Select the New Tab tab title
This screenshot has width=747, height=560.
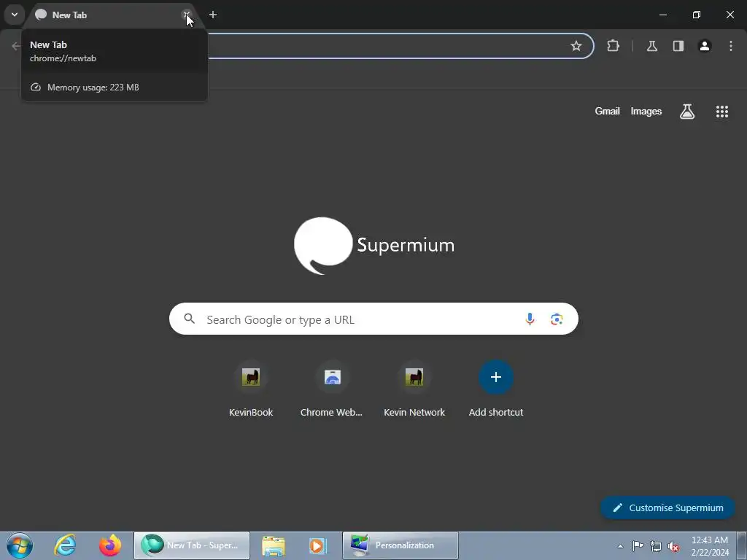point(69,15)
